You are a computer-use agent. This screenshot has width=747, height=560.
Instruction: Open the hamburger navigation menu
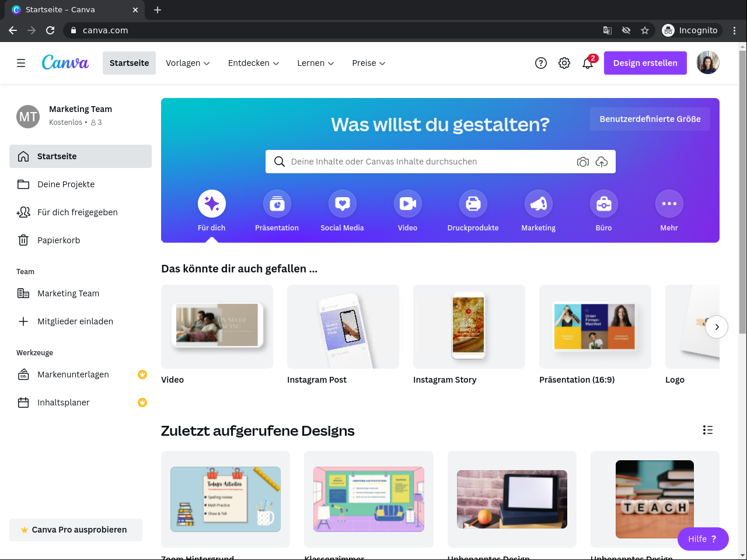[21, 63]
